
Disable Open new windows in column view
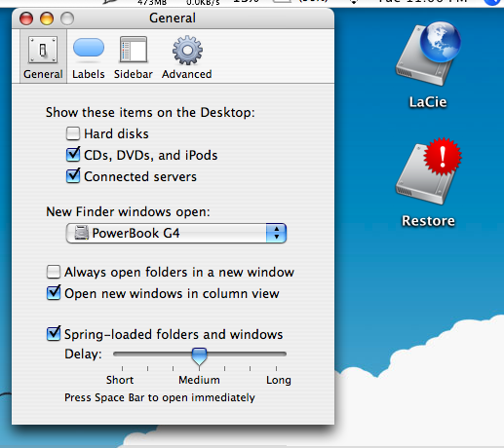pyautogui.click(x=54, y=293)
